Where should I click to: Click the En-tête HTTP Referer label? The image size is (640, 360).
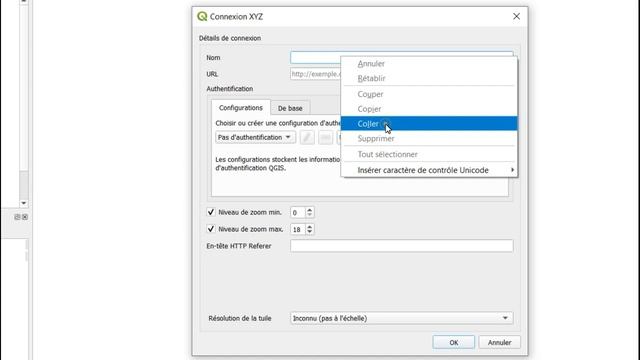(239, 246)
